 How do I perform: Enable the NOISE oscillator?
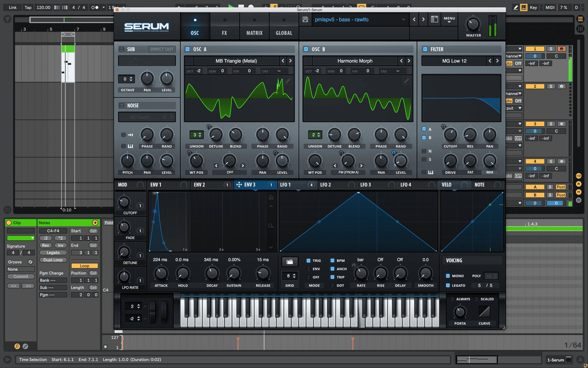122,105
